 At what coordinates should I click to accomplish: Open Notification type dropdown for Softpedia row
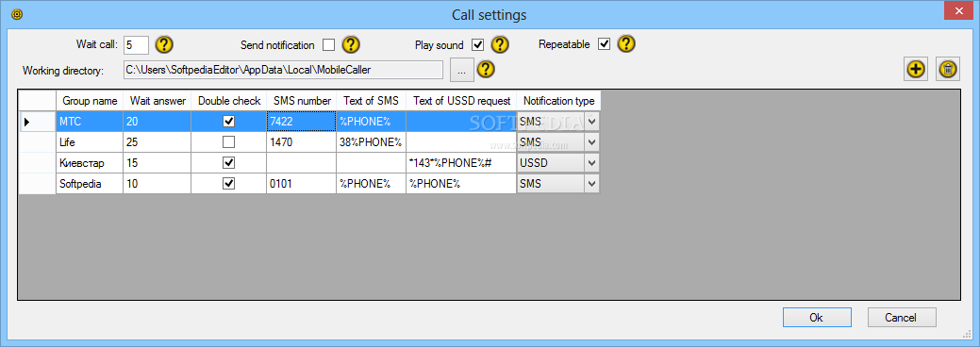tap(591, 183)
